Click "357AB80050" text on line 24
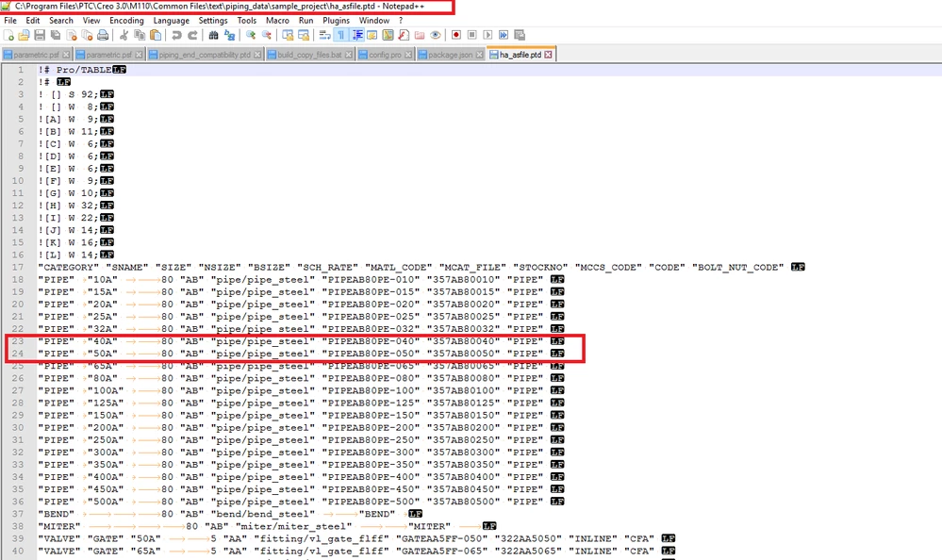The image size is (942, 560). (x=463, y=354)
